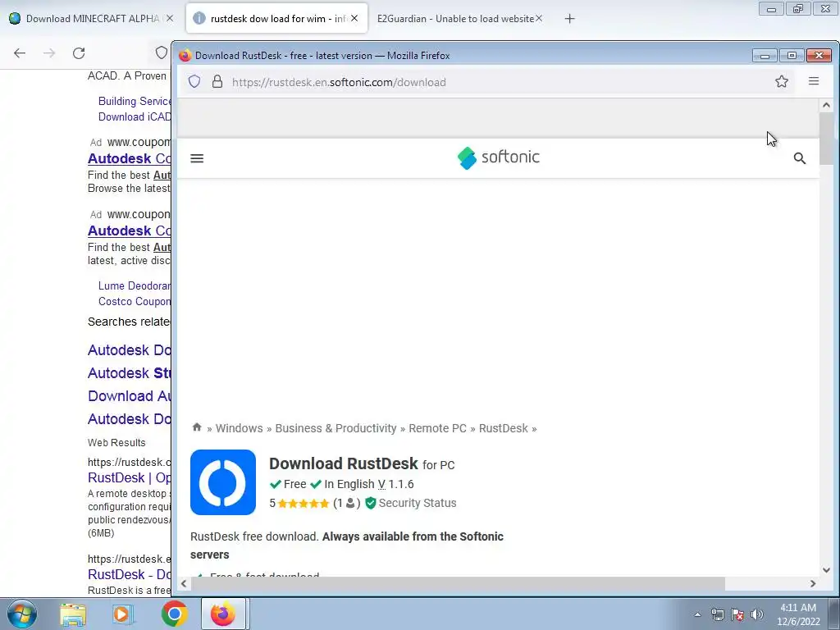
Task: Click the Softonic logo
Action: [x=498, y=157]
